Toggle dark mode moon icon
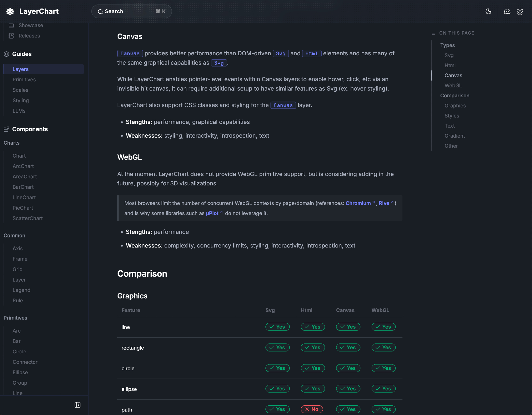Image resolution: width=532 pixels, height=415 pixels. [x=488, y=11]
